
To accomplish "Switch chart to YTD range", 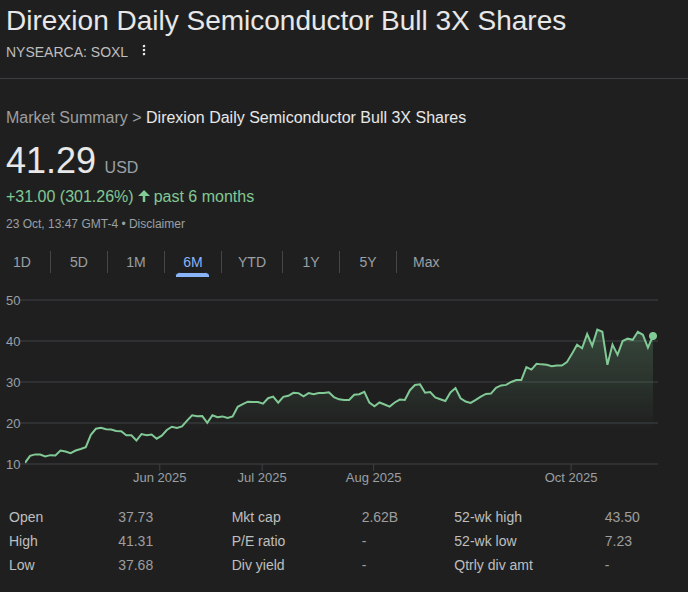I will tap(252, 262).
